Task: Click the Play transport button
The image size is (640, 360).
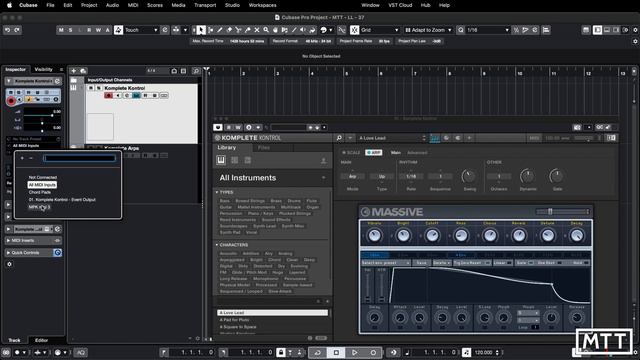Action: point(354,352)
